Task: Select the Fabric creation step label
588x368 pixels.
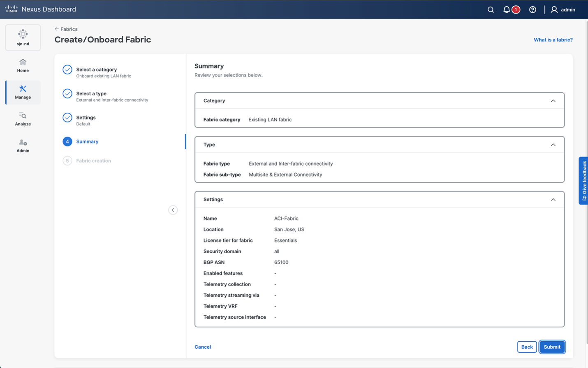Action: tap(93, 161)
